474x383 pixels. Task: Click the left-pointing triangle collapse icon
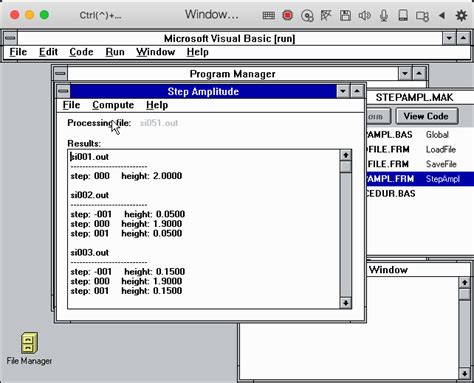(x=442, y=15)
